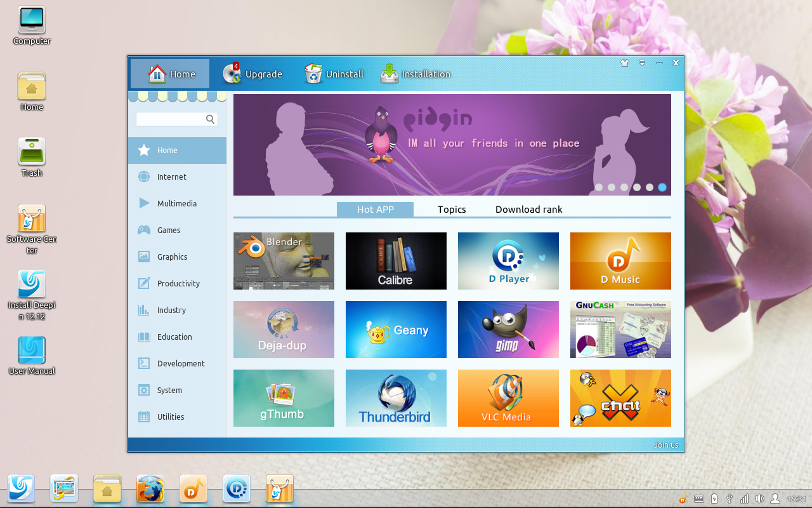Image resolution: width=812 pixels, height=508 pixels.
Task: Open the Uninstall section
Action: [x=334, y=74]
